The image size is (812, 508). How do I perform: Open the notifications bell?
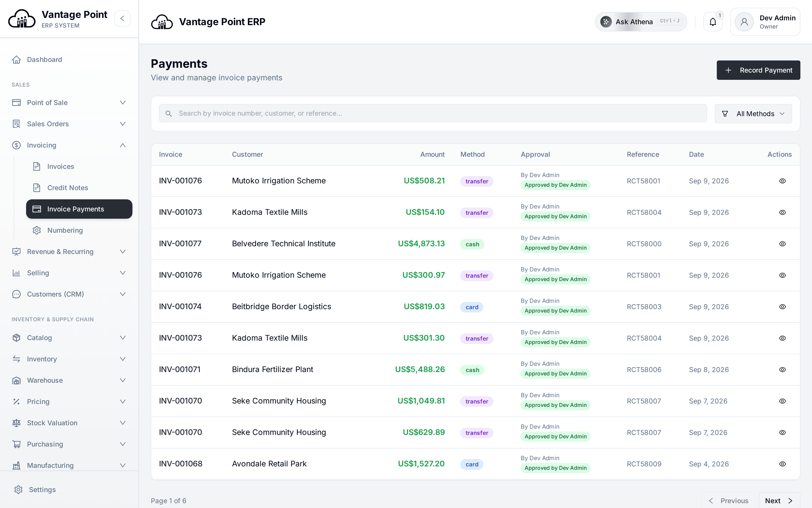tap(713, 22)
